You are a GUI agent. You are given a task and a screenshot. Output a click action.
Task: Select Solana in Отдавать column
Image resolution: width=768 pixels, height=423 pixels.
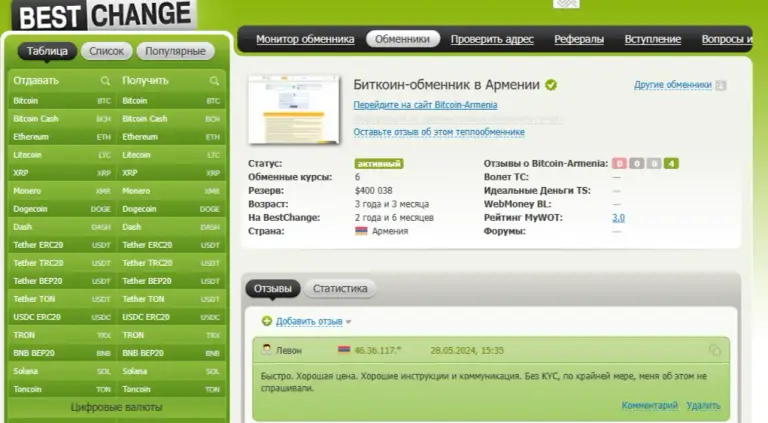(x=62, y=371)
